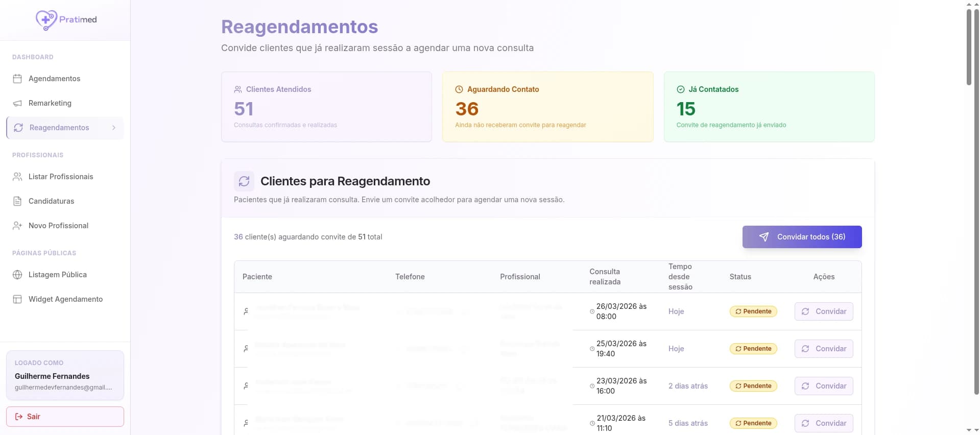The width and height of the screenshot is (980, 435).
Task: Click the Clientes para Reagendamento section icon
Action: point(244,181)
